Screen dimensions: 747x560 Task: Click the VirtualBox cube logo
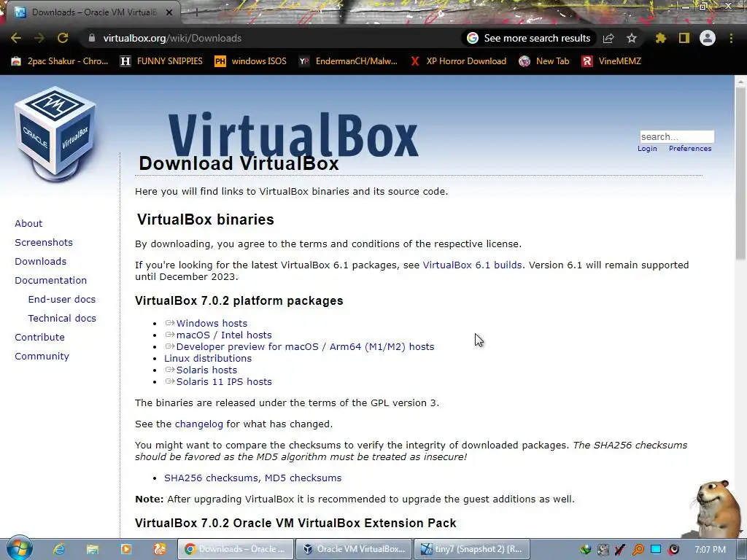point(55,134)
